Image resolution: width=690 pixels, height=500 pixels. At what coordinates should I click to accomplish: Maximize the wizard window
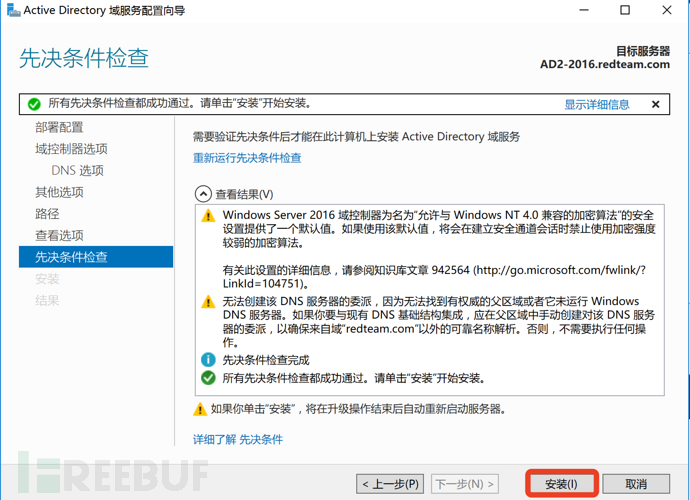[x=625, y=10]
